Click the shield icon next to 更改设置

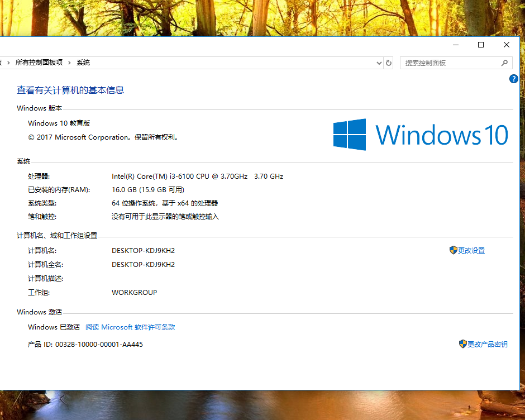tap(452, 250)
